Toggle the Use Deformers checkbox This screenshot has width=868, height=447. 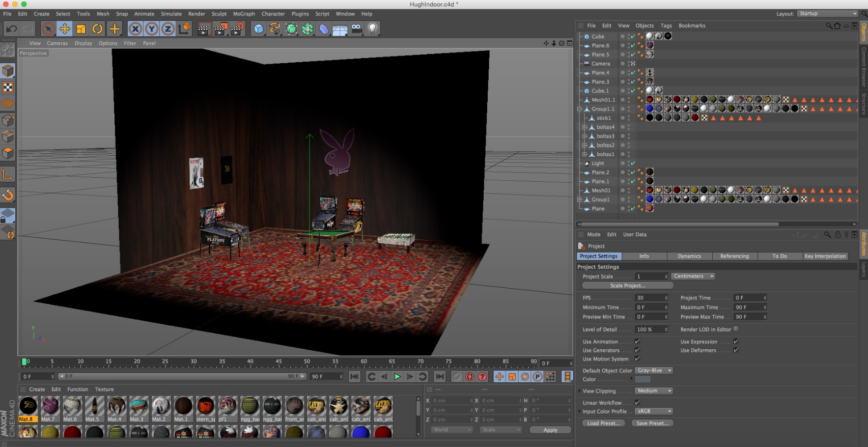tap(736, 350)
